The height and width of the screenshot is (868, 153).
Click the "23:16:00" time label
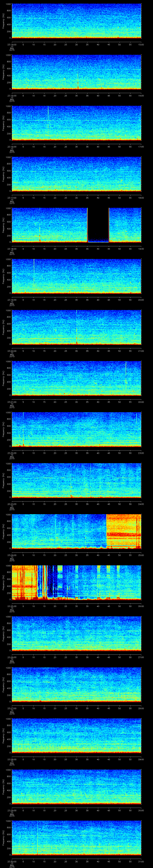click(12, 147)
